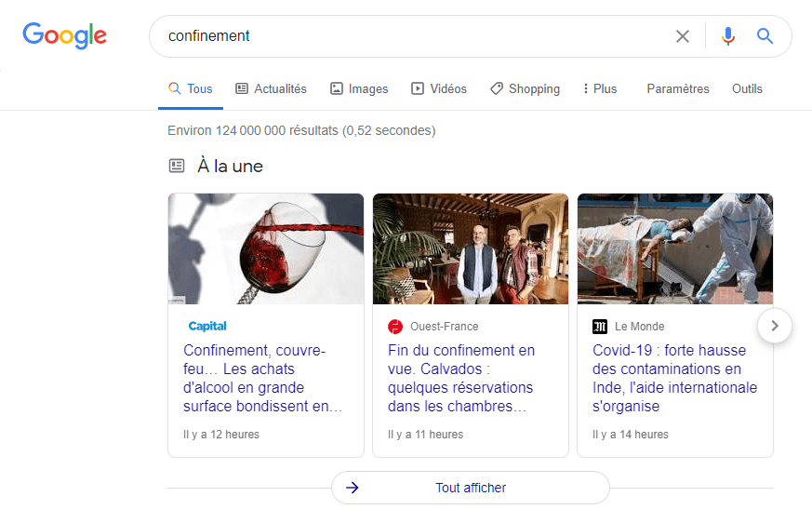Click the Le Monde source name
The width and height of the screenshot is (812, 523).
[x=640, y=327]
